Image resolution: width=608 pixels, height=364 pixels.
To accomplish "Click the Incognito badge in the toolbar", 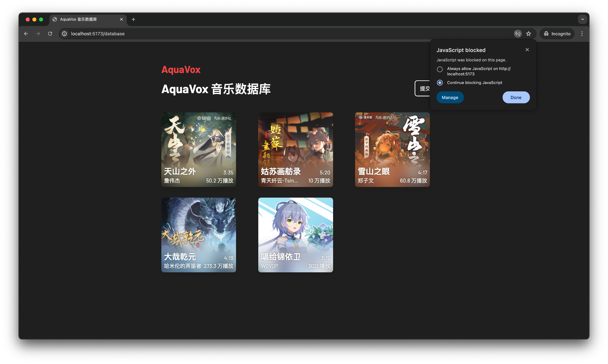I will pyautogui.click(x=557, y=34).
